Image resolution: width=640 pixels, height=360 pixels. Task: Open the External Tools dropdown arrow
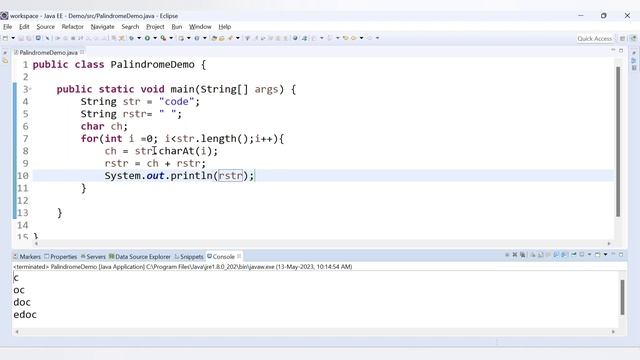(x=171, y=38)
